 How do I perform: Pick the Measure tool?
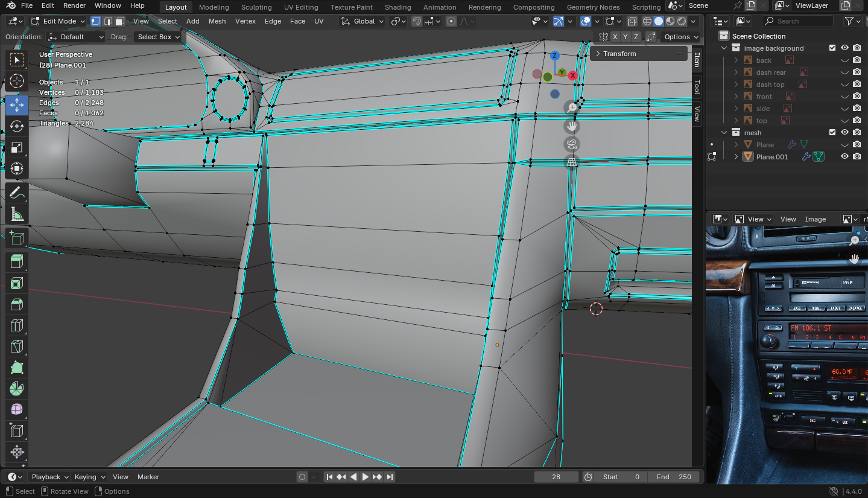(17, 214)
